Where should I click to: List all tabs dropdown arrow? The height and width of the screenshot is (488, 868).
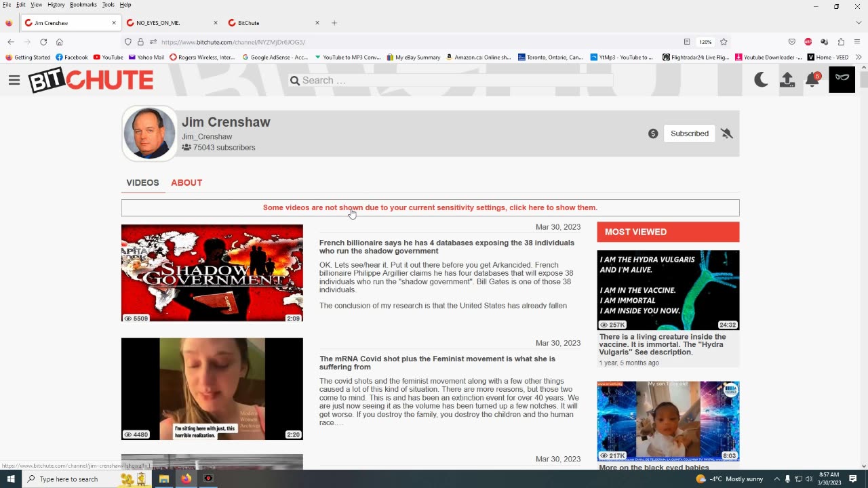click(x=858, y=23)
